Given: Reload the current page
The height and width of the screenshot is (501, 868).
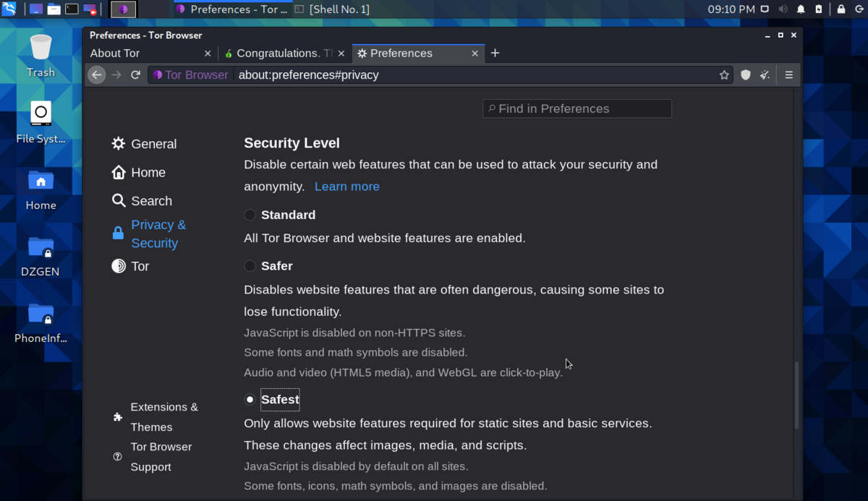Looking at the screenshot, I should coord(135,75).
